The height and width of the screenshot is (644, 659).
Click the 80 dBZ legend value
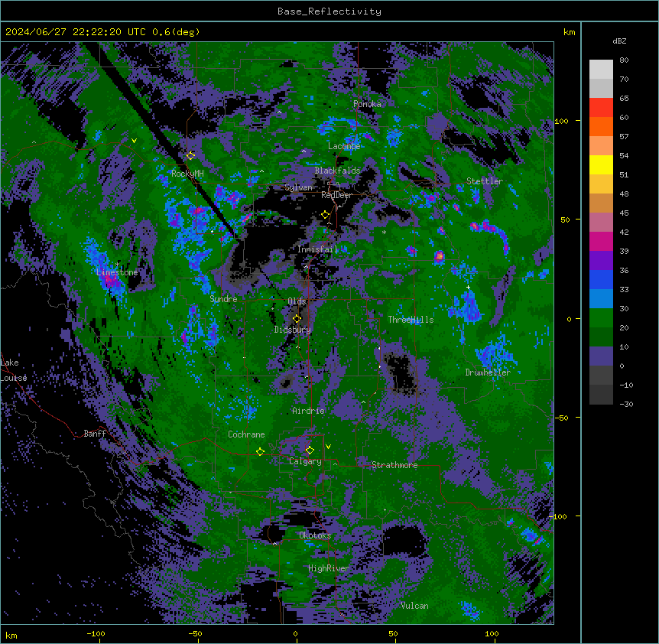pyautogui.click(x=624, y=60)
